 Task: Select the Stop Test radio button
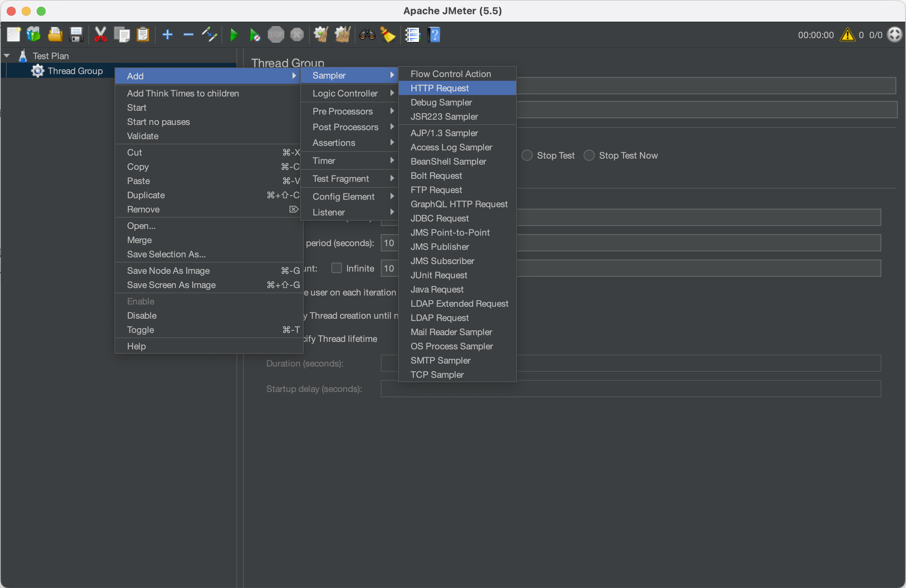[527, 155]
